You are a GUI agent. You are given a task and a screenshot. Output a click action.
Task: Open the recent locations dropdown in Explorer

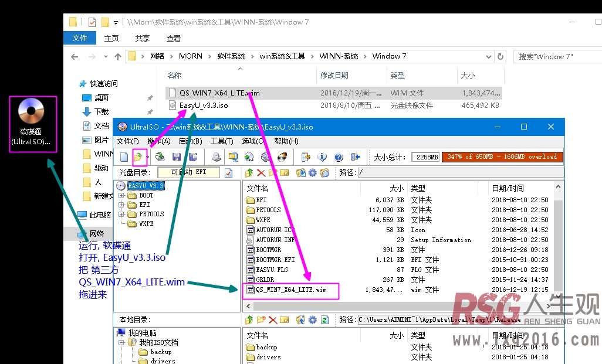tap(106, 57)
